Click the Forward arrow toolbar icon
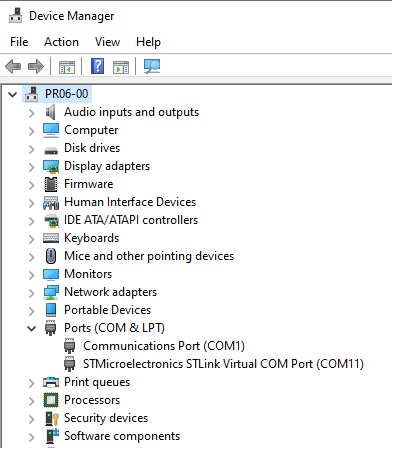The image size is (394, 452). [36, 66]
